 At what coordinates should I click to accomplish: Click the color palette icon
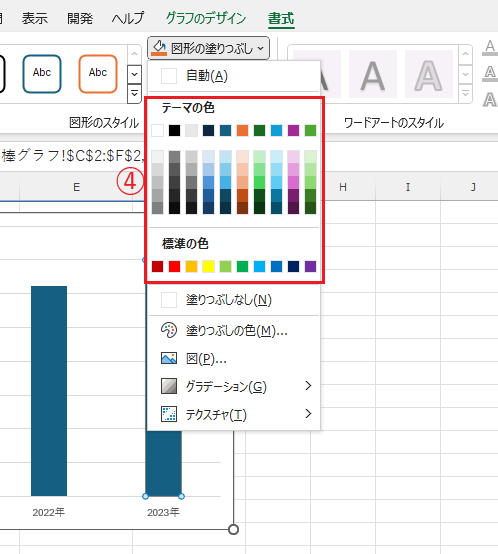pyautogui.click(x=169, y=330)
